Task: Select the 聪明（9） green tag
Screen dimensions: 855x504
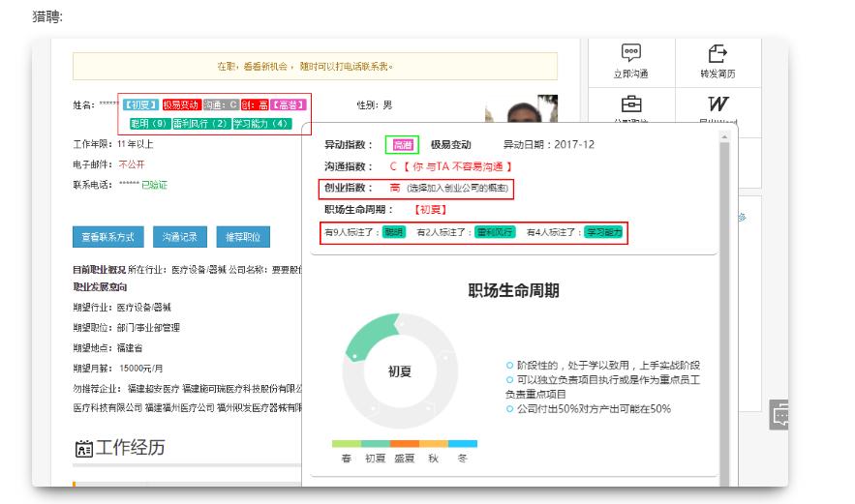Action: pyautogui.click(x=149, y=124)
